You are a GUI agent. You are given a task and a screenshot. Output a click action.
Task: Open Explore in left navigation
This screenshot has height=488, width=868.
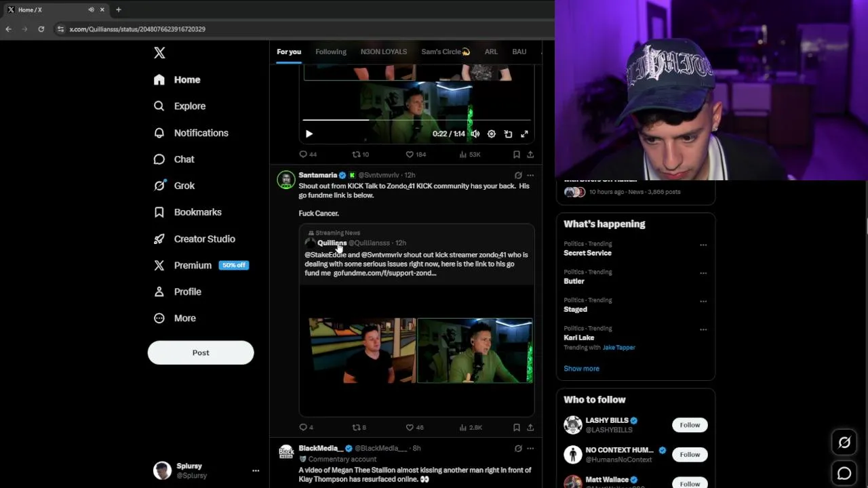click(x=180, y=106)
